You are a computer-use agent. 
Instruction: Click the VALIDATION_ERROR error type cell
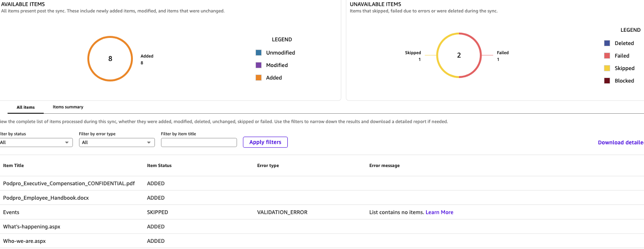click(x=282, y=212)
